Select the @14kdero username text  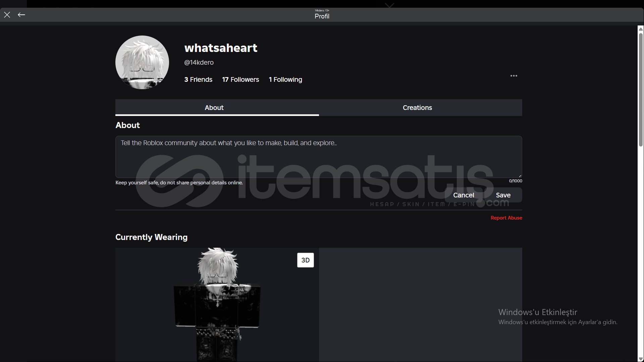click(x=199, y=62)
